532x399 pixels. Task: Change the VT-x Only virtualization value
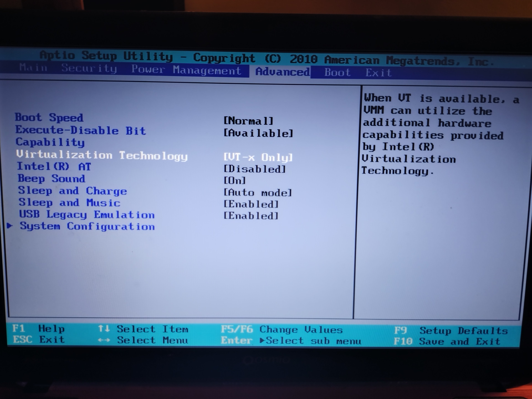coord(258,157)
